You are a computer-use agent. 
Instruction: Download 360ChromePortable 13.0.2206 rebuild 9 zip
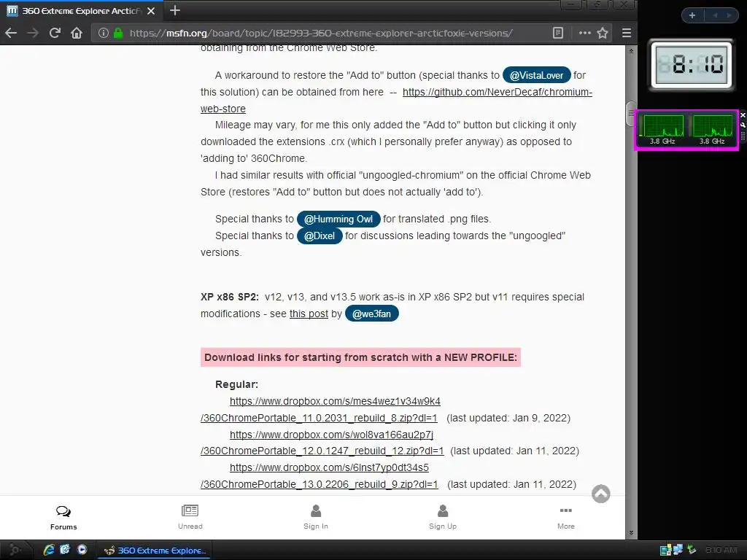click(x=320, y=484)
